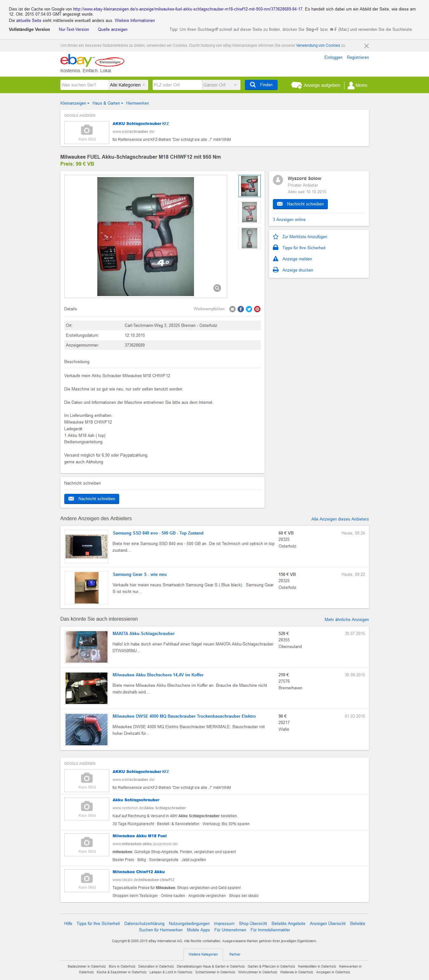Open 'Alle Anzeigen dieses Anbieters' link
This screenshot has height=980, width=429.
[340, 519]
